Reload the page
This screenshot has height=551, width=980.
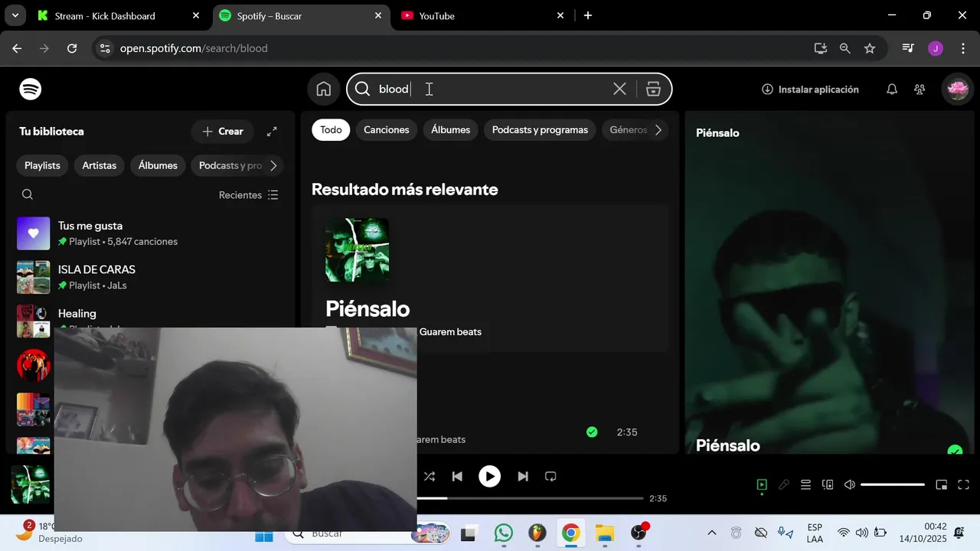[x=72, y=48]
